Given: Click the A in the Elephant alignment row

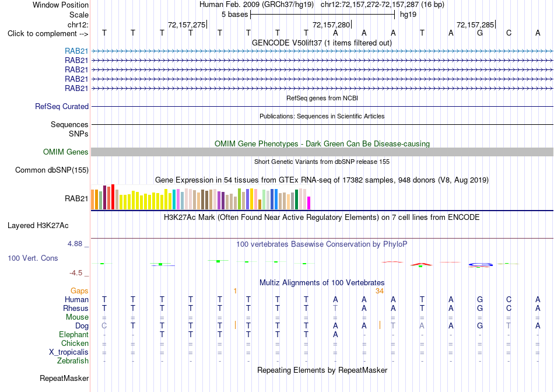Looking at the screenshot, I should tap(335, 334).
